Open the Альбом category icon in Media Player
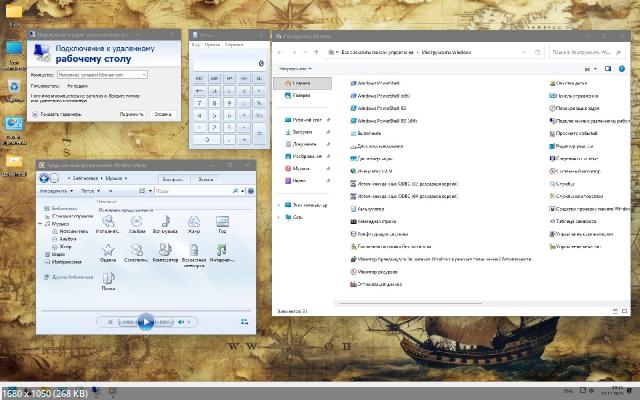Viewport: 640px width, 400px height. (x=135, y=222)
